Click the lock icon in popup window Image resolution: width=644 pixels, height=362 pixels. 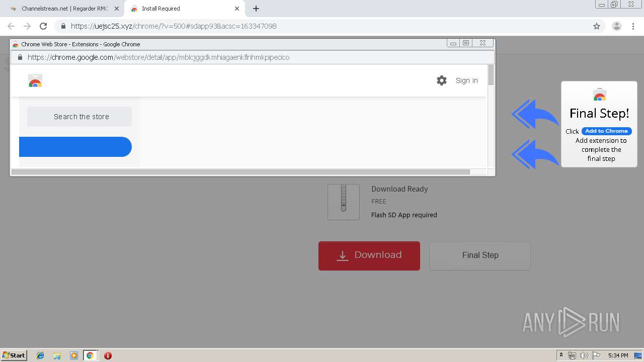point(20,57)
